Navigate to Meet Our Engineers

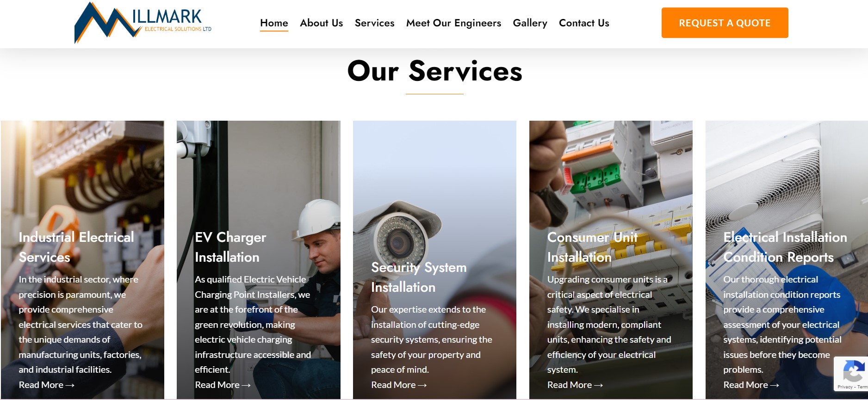(x=453, y=23)
